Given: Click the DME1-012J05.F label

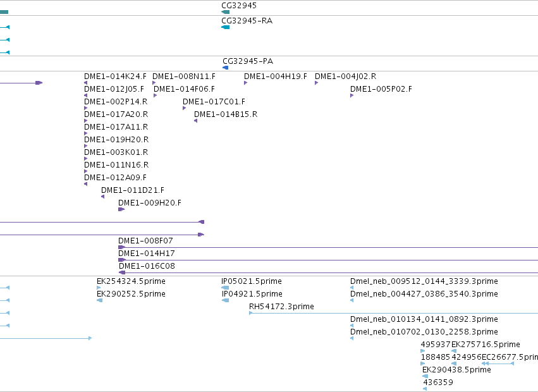Looking at the screenshot, I should click(x=114, y=89).
